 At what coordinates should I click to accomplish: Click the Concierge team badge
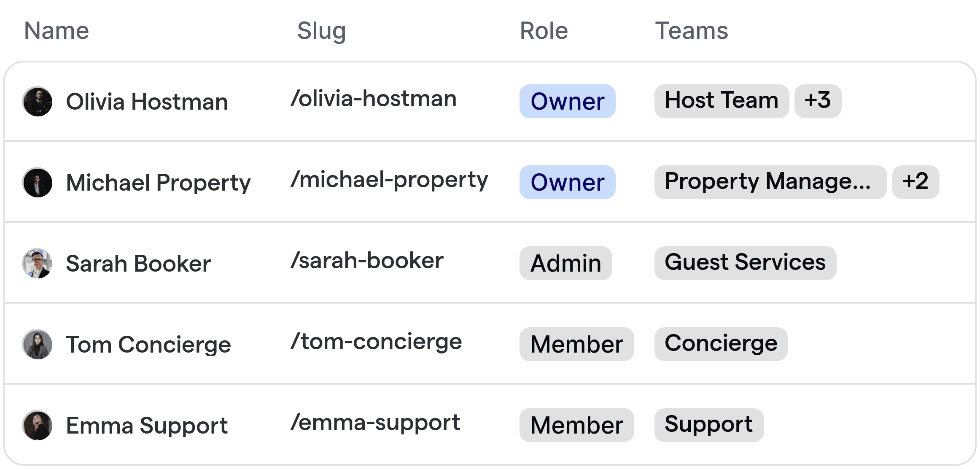(721, 344)
